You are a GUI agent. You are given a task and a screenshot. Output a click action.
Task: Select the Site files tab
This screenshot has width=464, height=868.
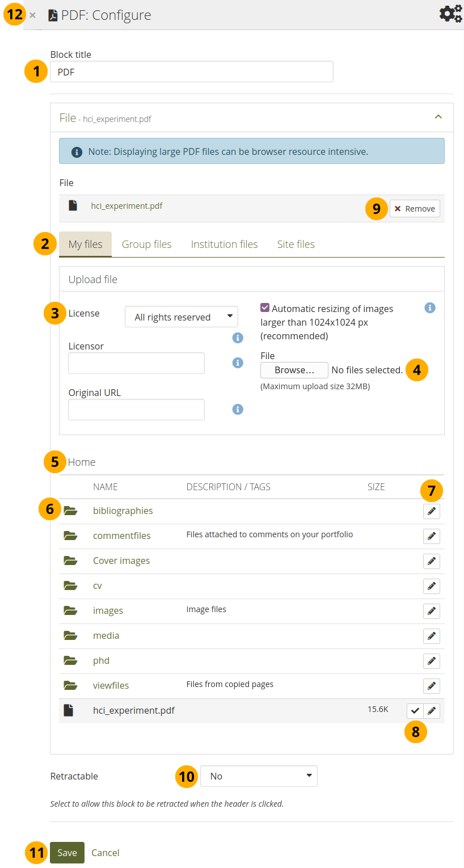tap(296, 245)
